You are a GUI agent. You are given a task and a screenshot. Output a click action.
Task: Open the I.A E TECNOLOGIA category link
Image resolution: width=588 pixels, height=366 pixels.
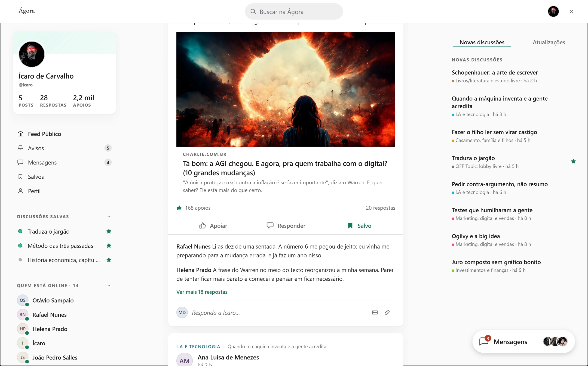pyautogui.click(x=198, y=346)
